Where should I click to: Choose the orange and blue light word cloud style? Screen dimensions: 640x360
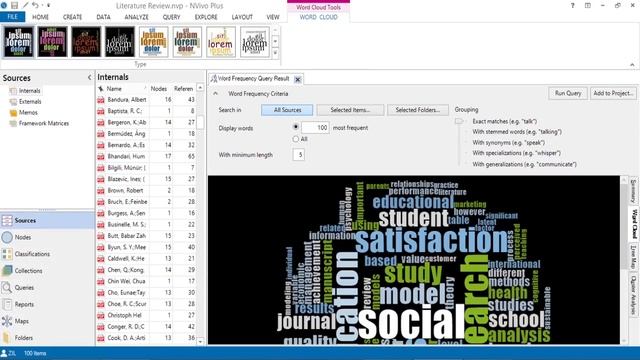(153, 42)
